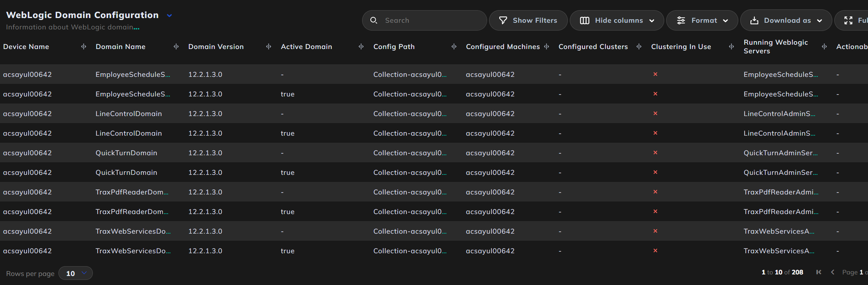Click red X in active LineControlDomain row

[x=655, y=133]
